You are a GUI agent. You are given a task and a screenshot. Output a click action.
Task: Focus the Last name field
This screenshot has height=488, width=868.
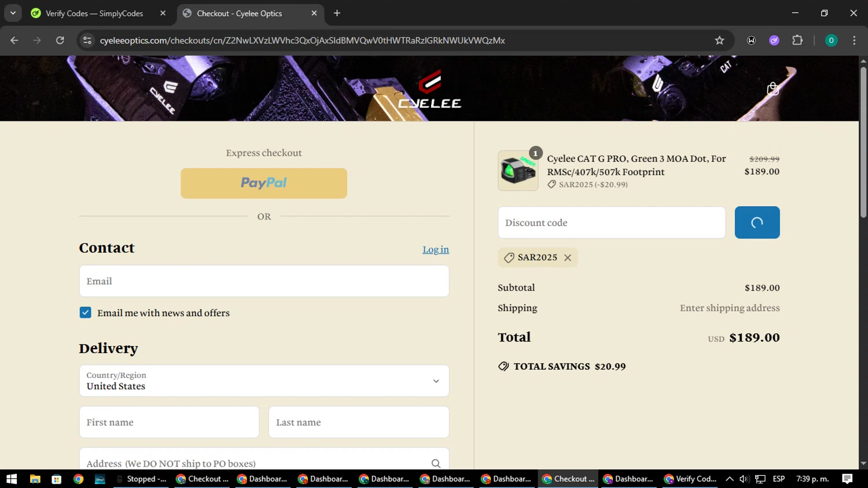[359, 422]
